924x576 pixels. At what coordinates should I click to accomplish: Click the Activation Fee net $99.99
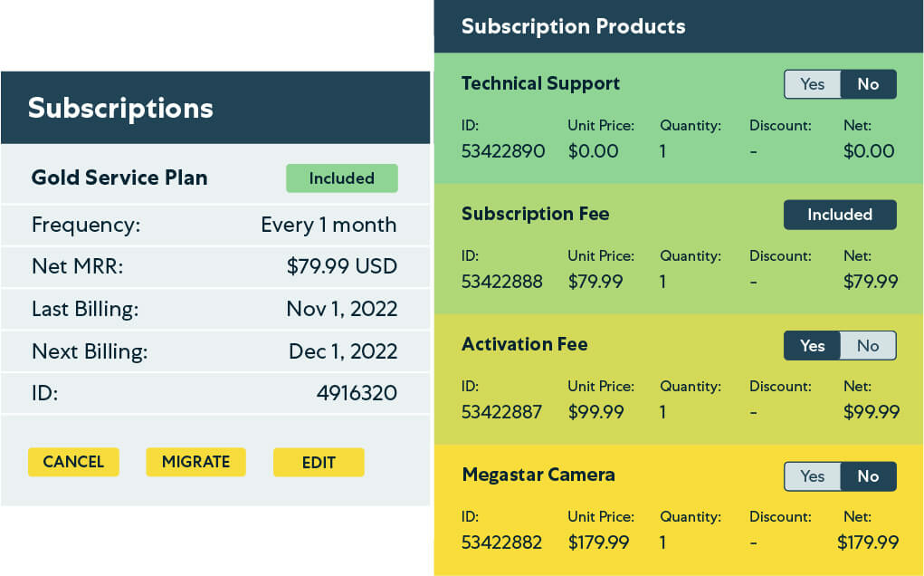[871, 412]
